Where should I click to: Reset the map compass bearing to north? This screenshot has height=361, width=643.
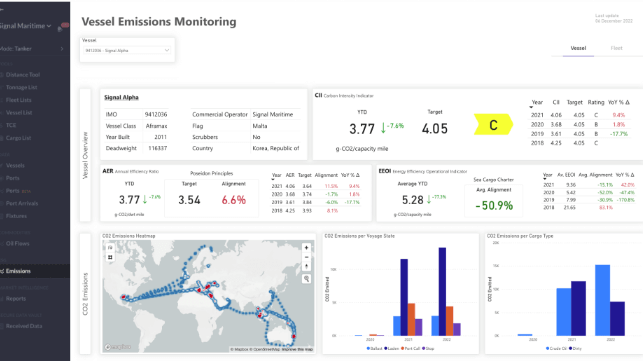pos(306,267)
